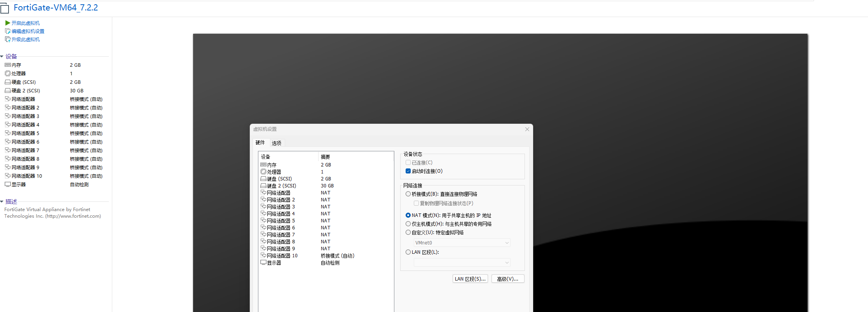Click the VM tab icon beside FortiGate-VM64_7.2.2 title

[x=5, y=9]
